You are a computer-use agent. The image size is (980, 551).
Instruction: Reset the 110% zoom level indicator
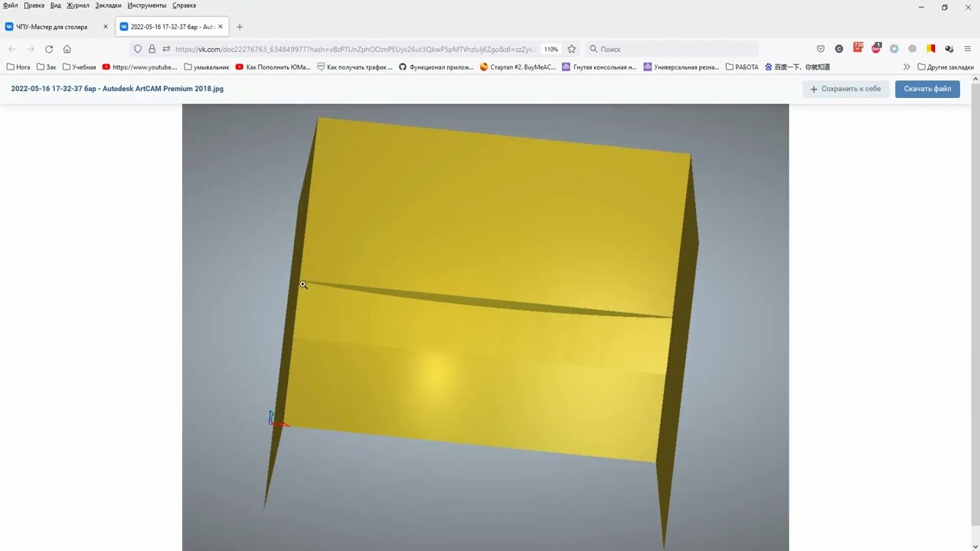point(550,49)
